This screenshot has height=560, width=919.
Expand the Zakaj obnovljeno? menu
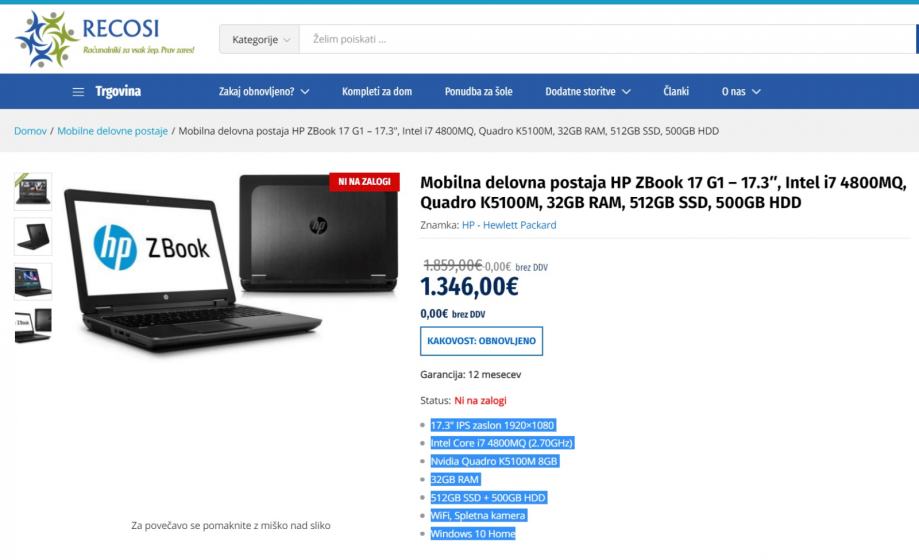point(264,91)
